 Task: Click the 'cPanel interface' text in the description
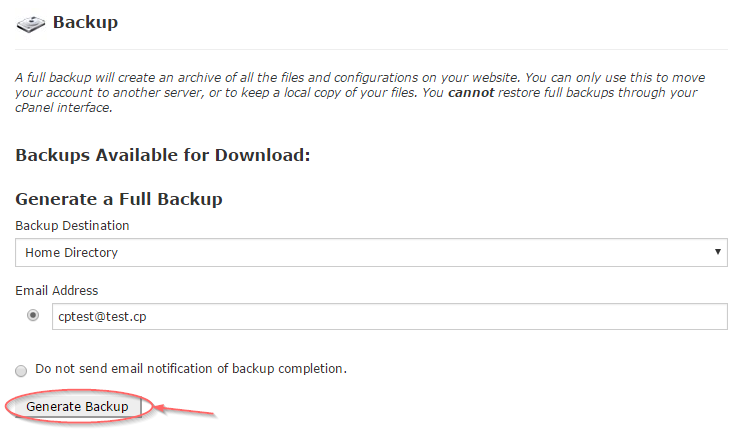point(63,108)
